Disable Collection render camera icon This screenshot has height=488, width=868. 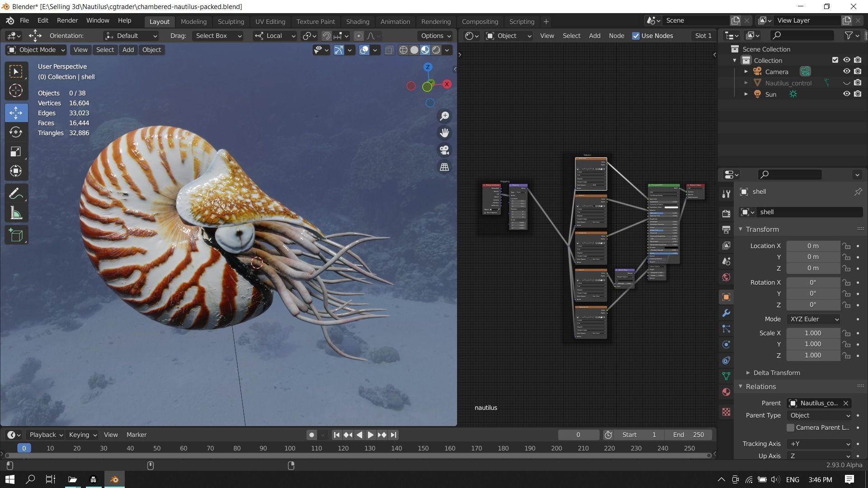(x=858, y=60)
